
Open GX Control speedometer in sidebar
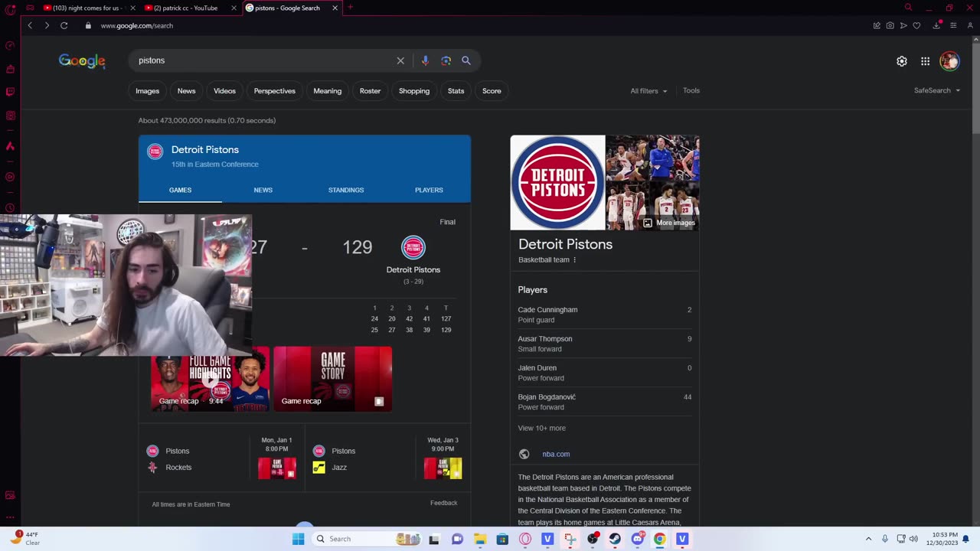pyautogui.click(x=10, y=45)
